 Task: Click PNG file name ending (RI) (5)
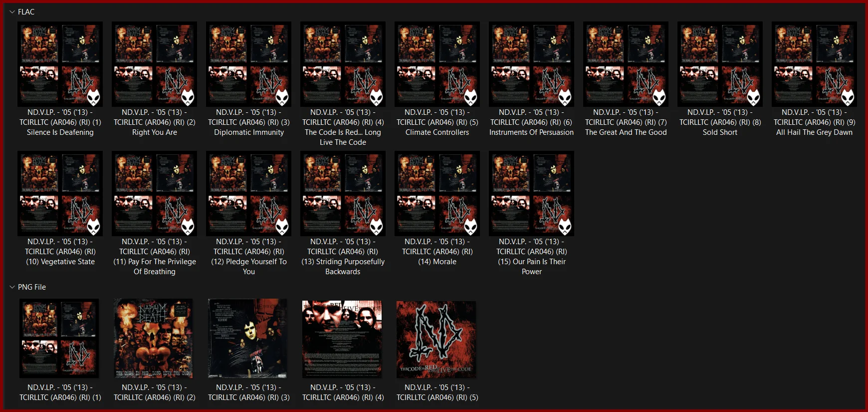point(437,393)
